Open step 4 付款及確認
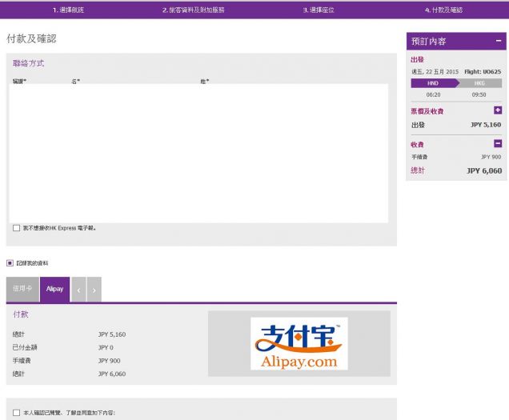This screenshot has height=420, width=509. click(x=443, y=10)
